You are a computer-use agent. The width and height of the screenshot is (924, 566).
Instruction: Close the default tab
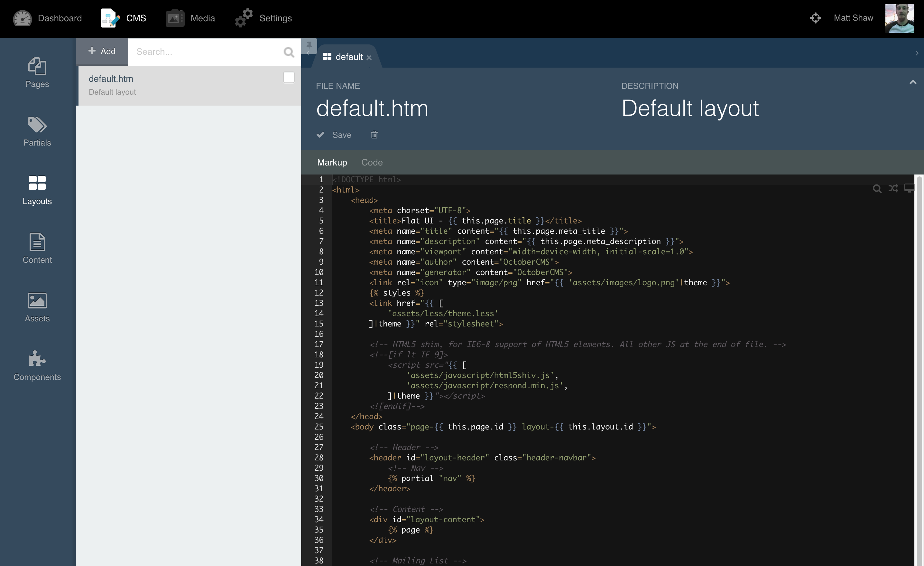point(369,57)
